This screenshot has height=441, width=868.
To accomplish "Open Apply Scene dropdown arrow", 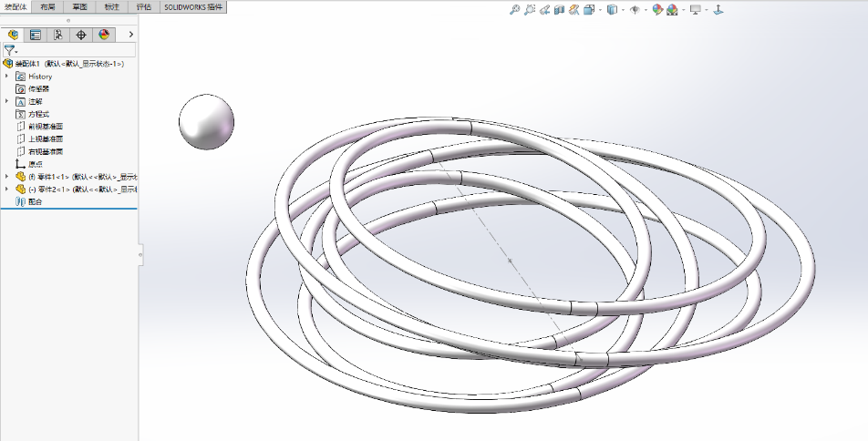I will 684,10.
